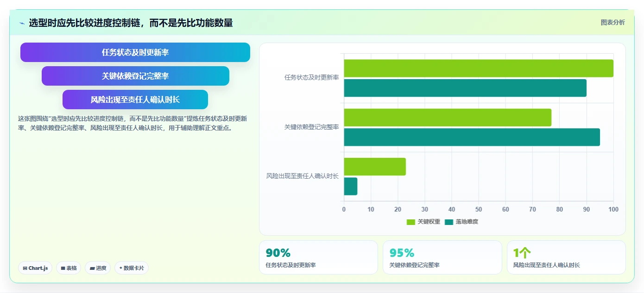Open the 1个 data card
Image resolution: width=644 pixels, height=293 pixels.
click(566, 257)
